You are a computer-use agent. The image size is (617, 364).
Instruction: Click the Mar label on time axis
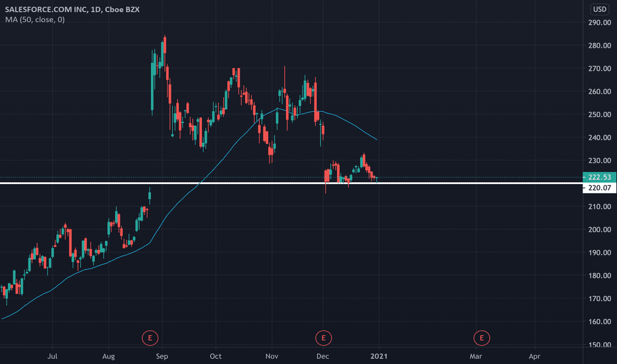pos(476,356)
